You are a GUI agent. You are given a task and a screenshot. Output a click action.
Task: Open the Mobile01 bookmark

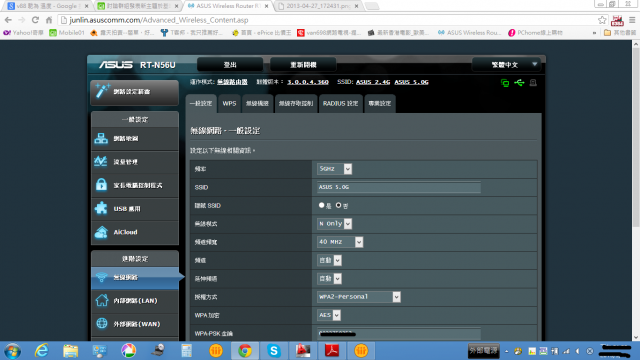pyautogui.click(x=67, y=33)
